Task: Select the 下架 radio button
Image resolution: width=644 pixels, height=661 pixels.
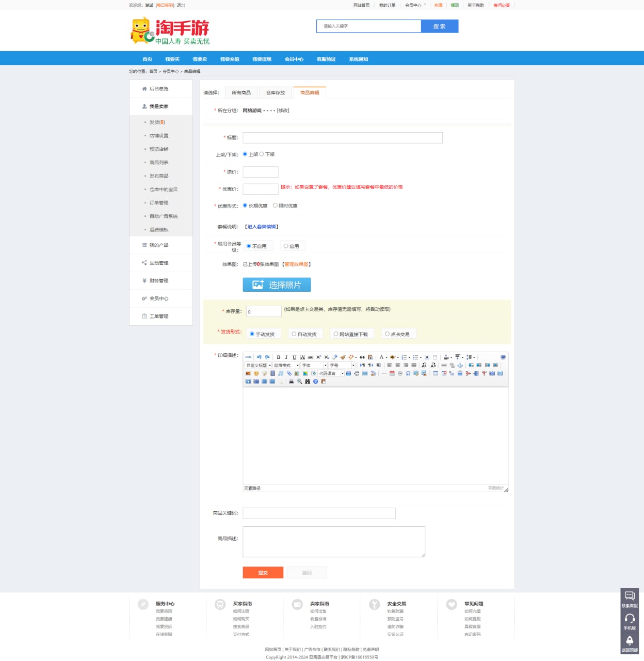Action: 262,154
